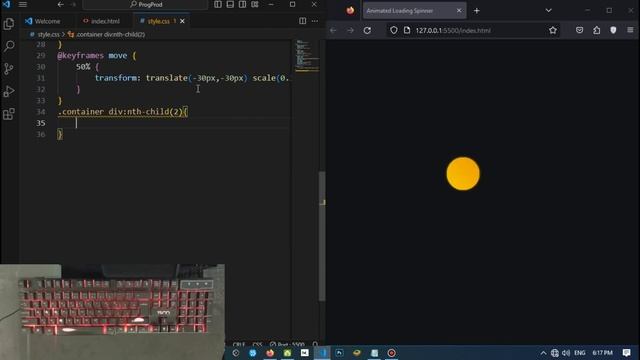Viewport: 640px width, 360px height.
Task: Open the Explorer view in VS Code
Action: click(x=9, y=24)
